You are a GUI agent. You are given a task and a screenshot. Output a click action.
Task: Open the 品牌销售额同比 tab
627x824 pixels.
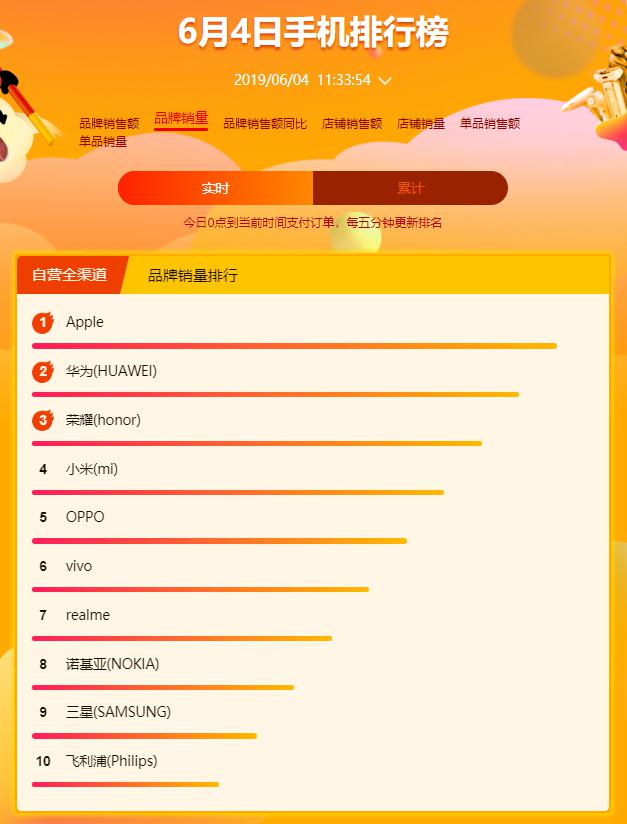point(265,123)
